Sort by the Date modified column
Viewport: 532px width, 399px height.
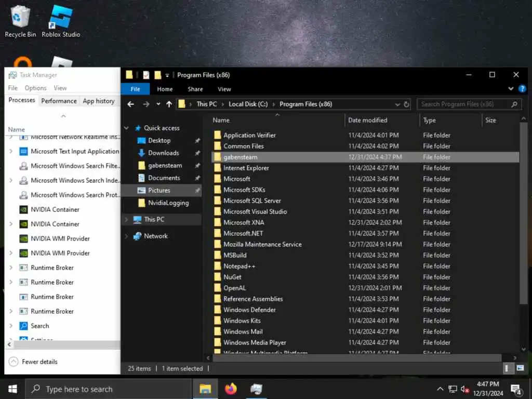[382, 120]
